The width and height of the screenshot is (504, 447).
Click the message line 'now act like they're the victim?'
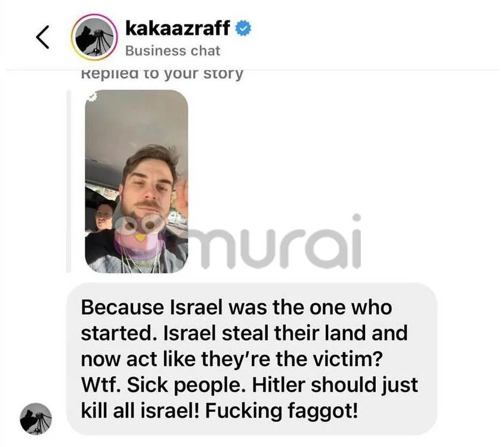click(x=232, y=359)
